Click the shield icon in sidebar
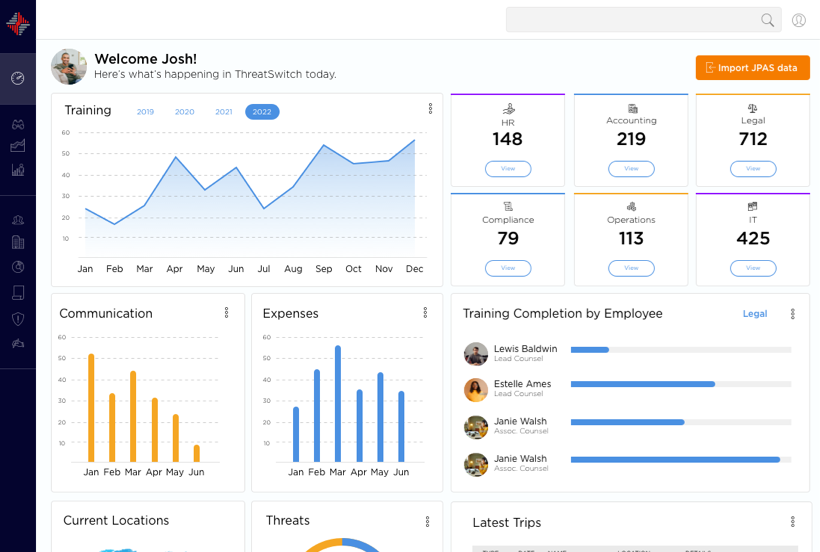 18,319
